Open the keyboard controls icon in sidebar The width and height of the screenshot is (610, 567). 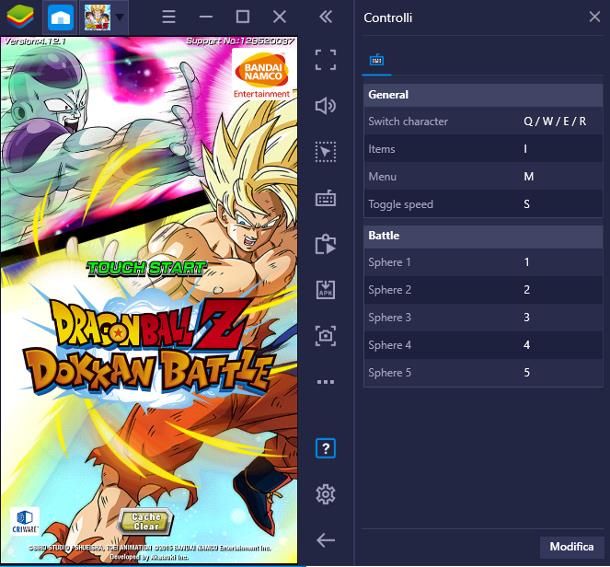coord(326,198)
